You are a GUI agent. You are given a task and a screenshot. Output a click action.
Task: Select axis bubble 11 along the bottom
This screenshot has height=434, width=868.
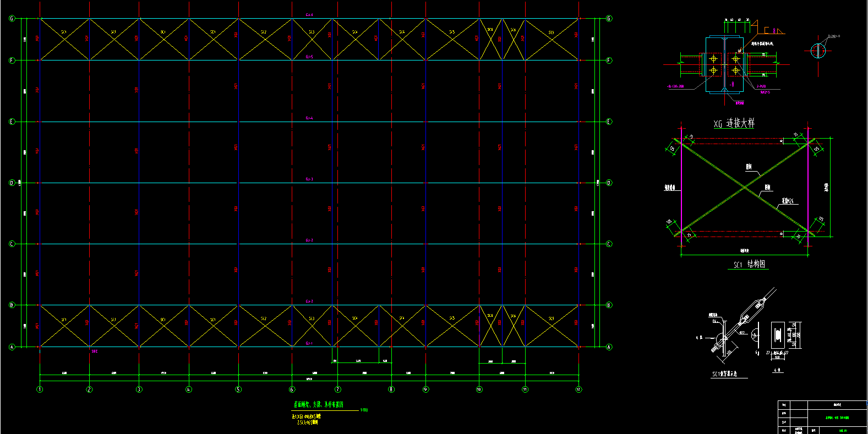point(525,389)
